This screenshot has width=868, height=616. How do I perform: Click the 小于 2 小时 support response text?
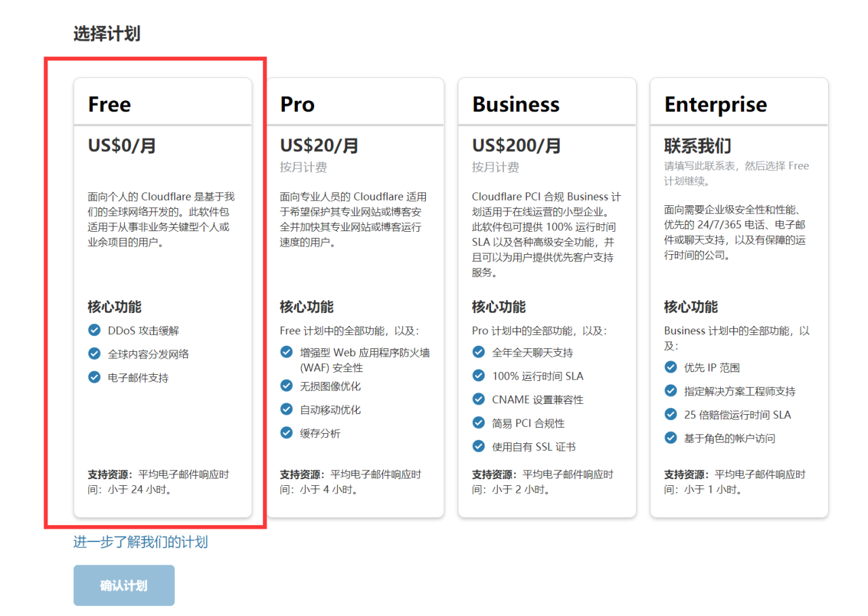tap(520, 489)
